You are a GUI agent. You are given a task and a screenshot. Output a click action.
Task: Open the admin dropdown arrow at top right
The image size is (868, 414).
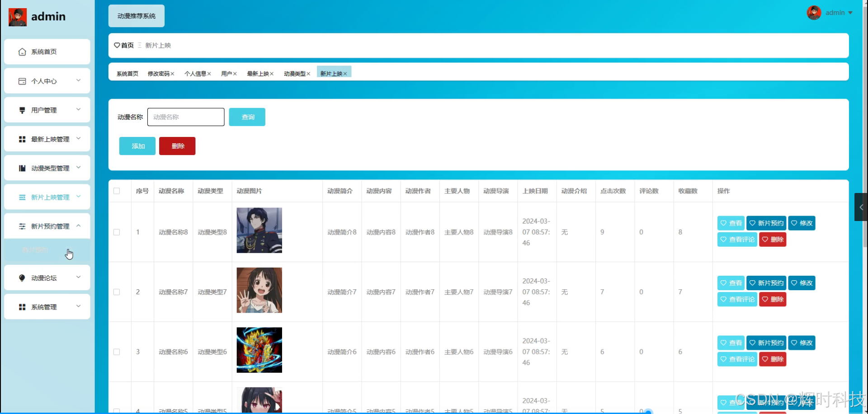[x=850, y=13]
